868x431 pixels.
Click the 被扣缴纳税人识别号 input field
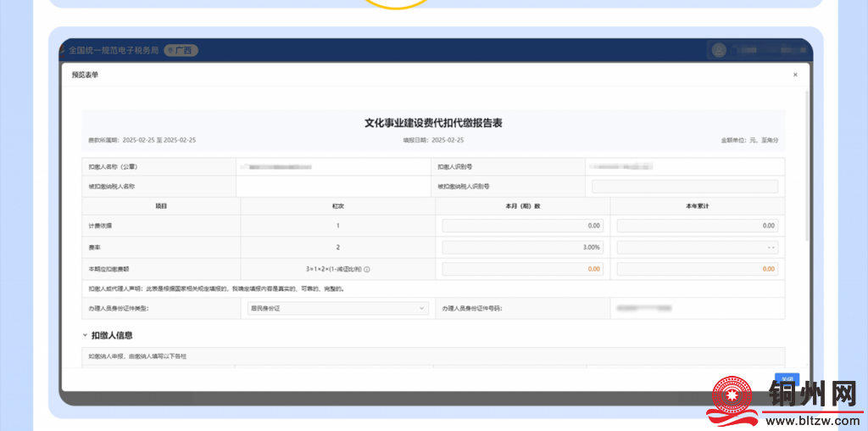pyautogui.click(x=684, y=186)
